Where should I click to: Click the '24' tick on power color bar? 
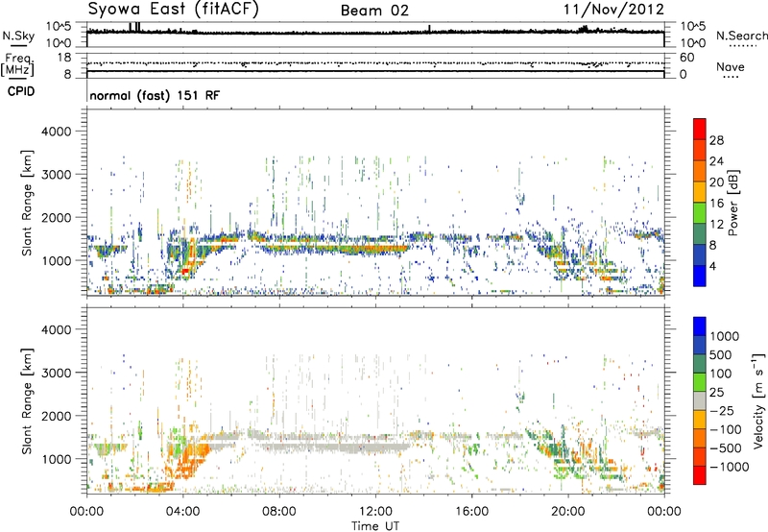point(716,161)
